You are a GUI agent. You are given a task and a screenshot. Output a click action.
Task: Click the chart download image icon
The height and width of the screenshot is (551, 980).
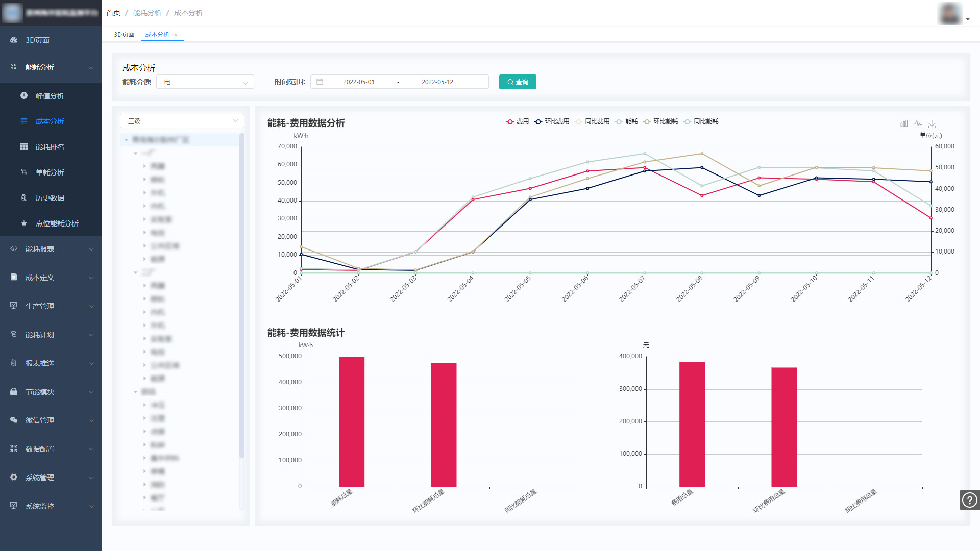pyautogui.click(x=932, y=124)
